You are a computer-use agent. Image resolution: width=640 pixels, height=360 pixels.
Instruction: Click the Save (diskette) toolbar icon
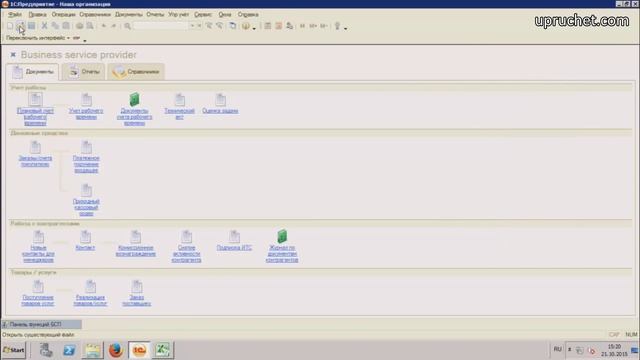tap(31, 26)
